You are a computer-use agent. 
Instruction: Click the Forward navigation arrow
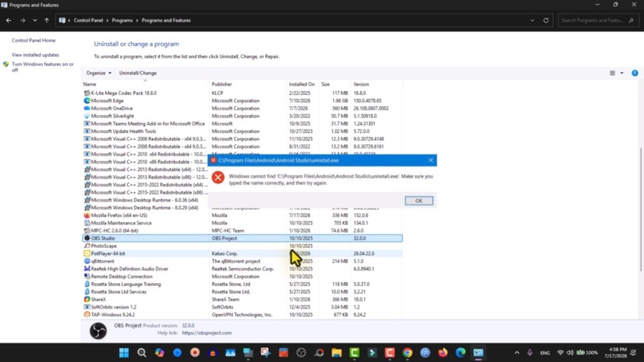pos(23,21)
